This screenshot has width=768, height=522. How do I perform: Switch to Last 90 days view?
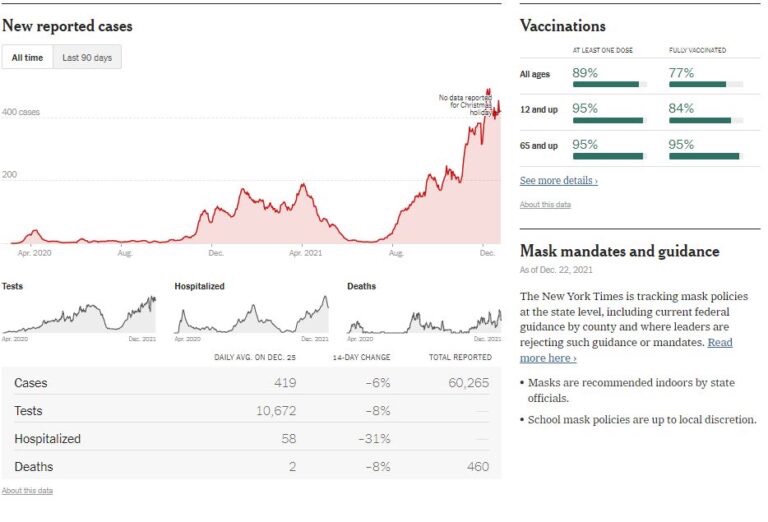tap(87, 58)
